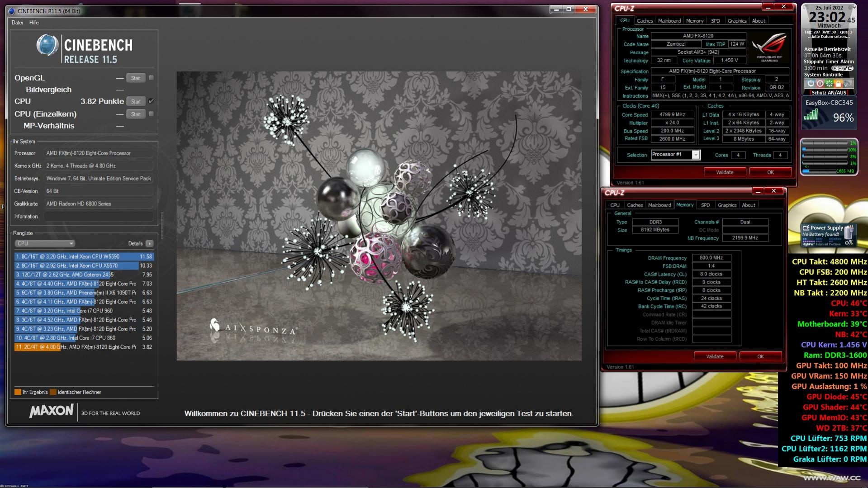Open SPD tab in lower CPU-Z window
This screenshot has height=488, width=868.
tap(705, 205)
